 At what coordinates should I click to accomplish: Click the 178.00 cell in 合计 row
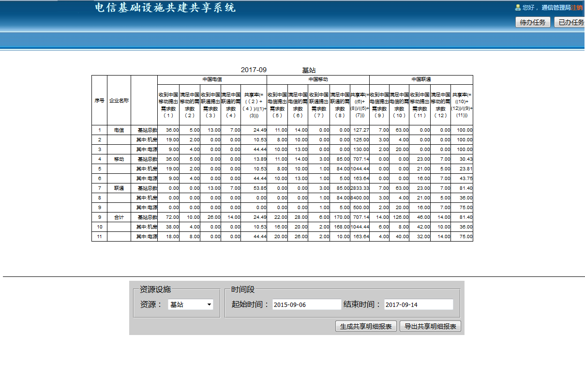tap(340, 218)
